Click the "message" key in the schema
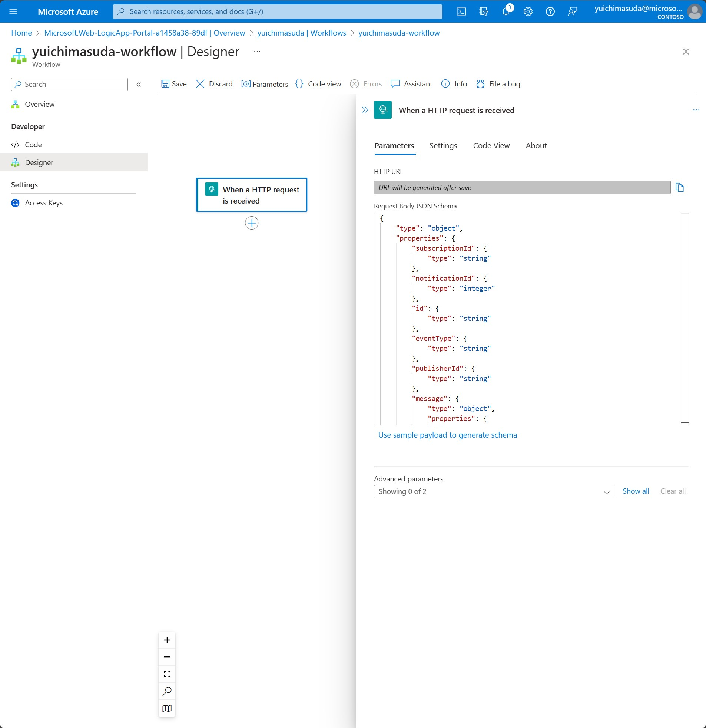This screenshot has height=728, width=706. click(x=430, y=399)
